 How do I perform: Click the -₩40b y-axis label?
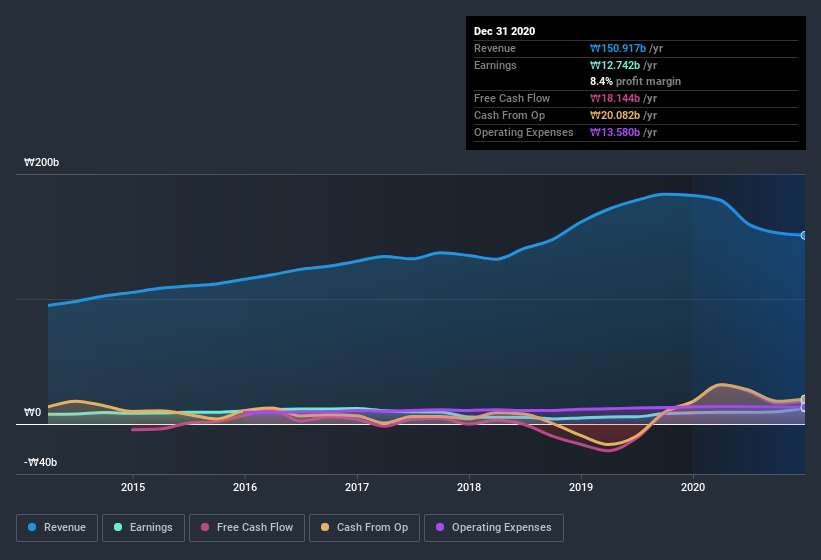tap(40, 462)
